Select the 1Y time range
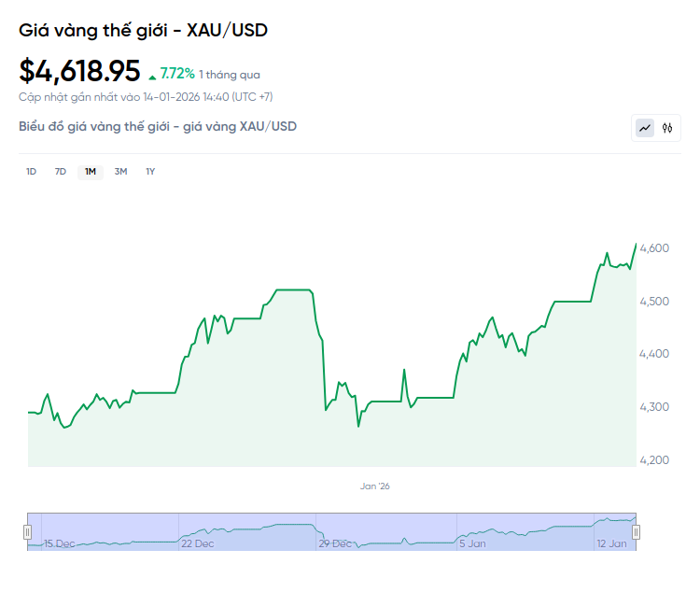The image size is (700, 592). (x=150, y=172)
